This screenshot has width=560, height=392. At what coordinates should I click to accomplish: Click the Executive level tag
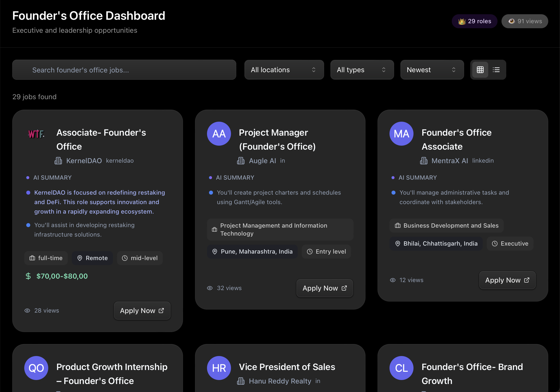(x=510, y=244)
